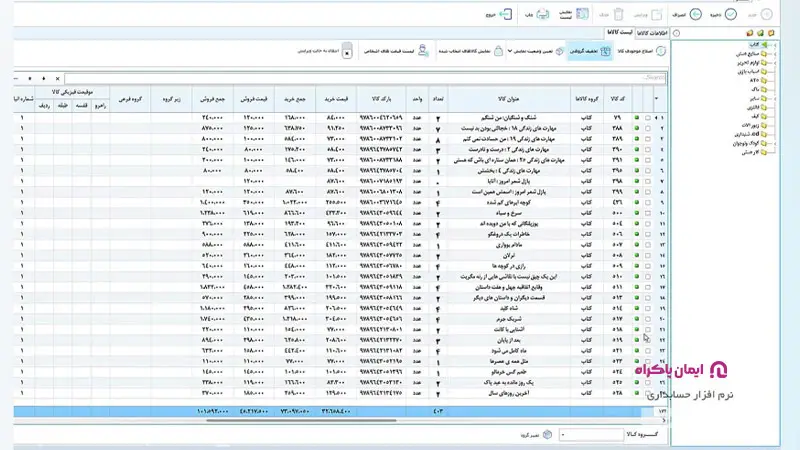
Task: Tick the checkbox on the row with code 504
Action: (648, 223)
